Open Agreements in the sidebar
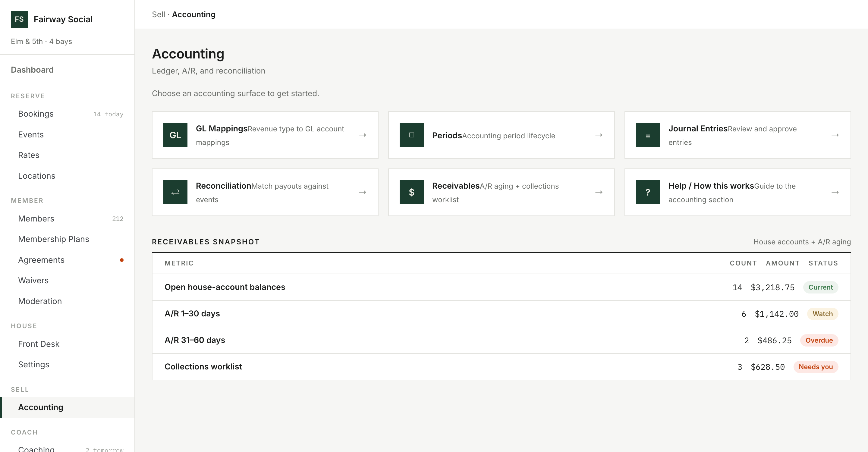 68,260
